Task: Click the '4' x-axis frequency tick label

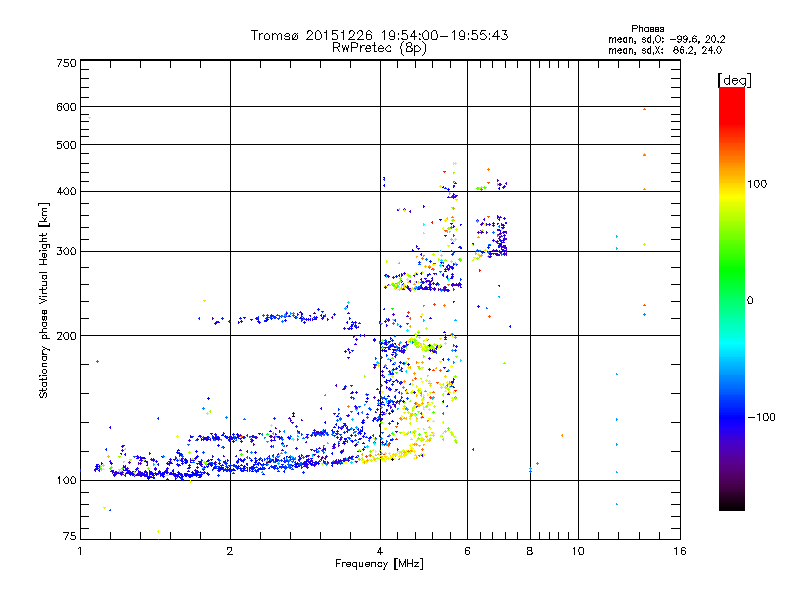Action: coord(380,551)
